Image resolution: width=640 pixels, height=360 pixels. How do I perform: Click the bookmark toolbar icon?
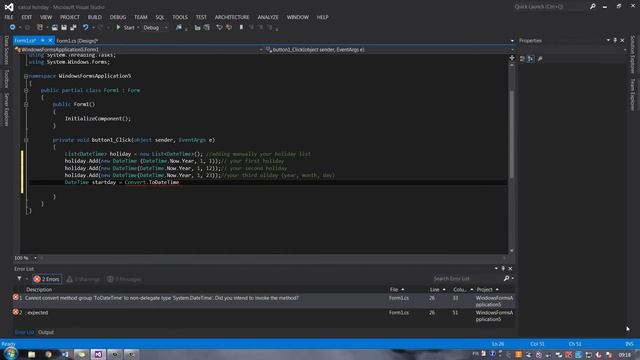241,27
